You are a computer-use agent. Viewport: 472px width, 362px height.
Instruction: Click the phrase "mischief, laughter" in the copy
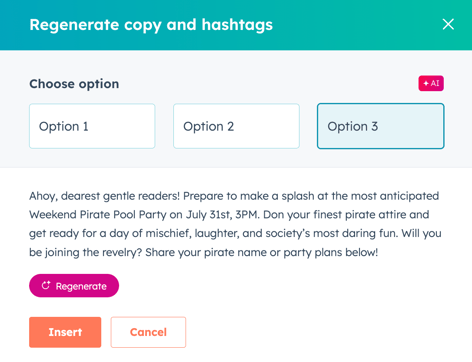click(x=192, y=233)
